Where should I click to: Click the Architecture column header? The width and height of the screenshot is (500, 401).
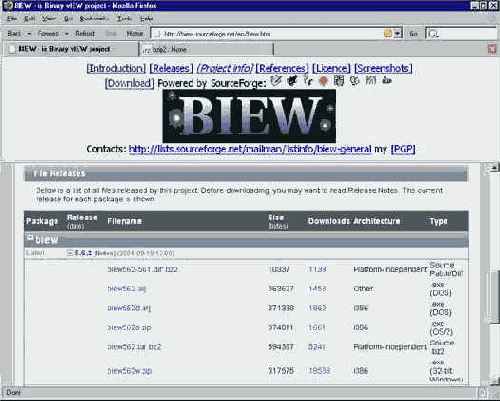click(377, 221)
